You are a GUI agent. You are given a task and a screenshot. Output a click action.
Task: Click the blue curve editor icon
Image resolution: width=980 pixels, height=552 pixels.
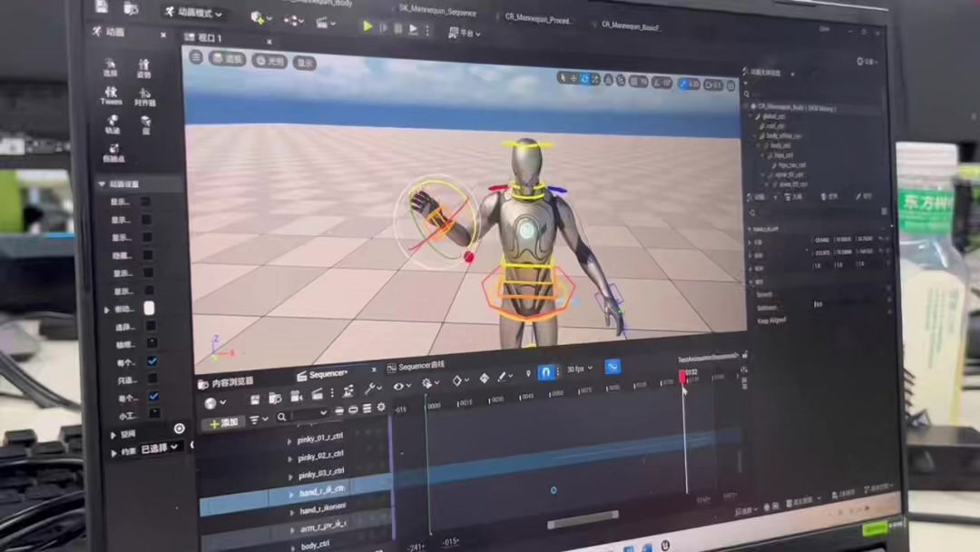(612, 367)
